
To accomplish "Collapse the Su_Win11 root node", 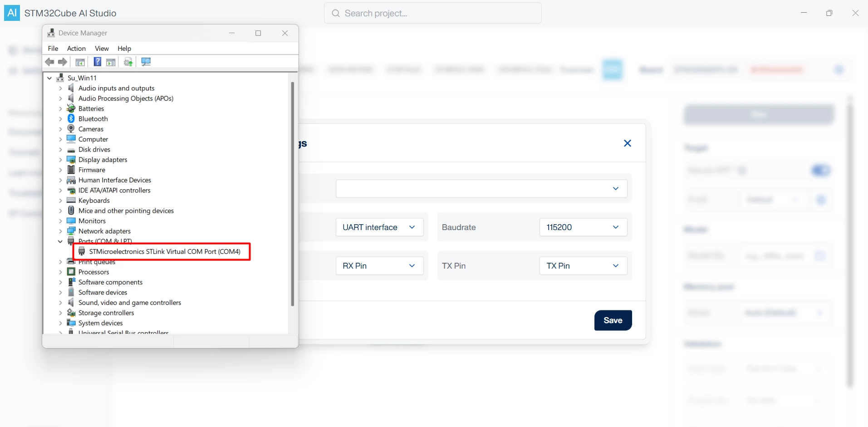I will pos(49,78).
